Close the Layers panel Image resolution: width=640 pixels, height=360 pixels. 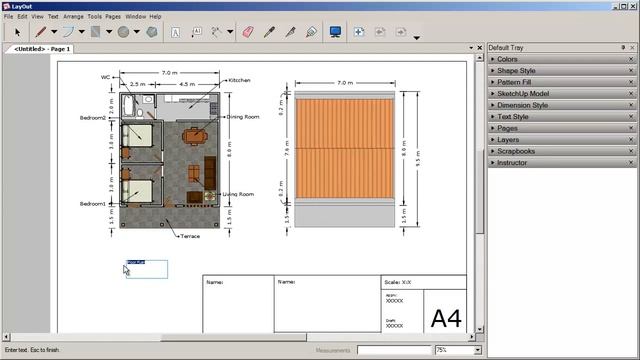[631, 140]
